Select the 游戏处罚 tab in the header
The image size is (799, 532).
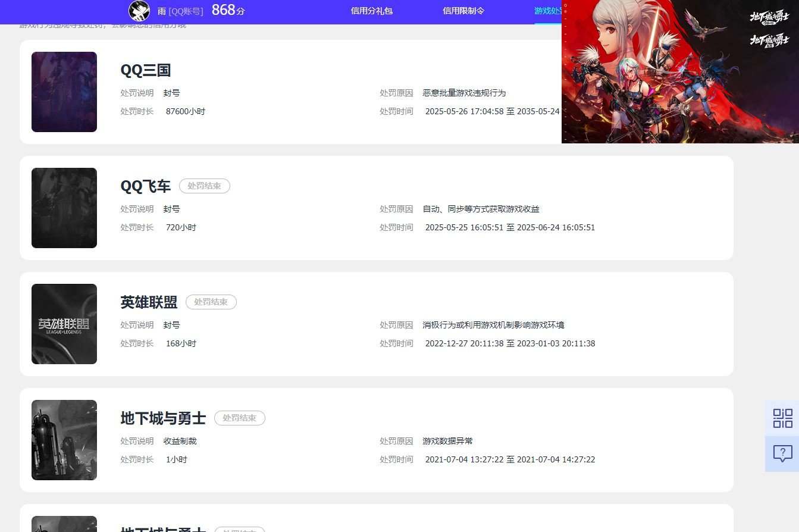[x=548, y=11]
